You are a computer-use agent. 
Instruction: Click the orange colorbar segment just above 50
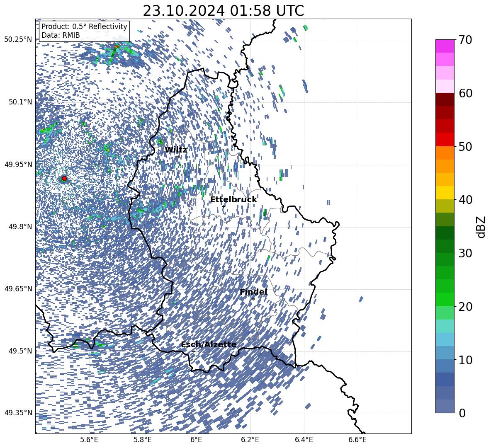click(445, 153)
